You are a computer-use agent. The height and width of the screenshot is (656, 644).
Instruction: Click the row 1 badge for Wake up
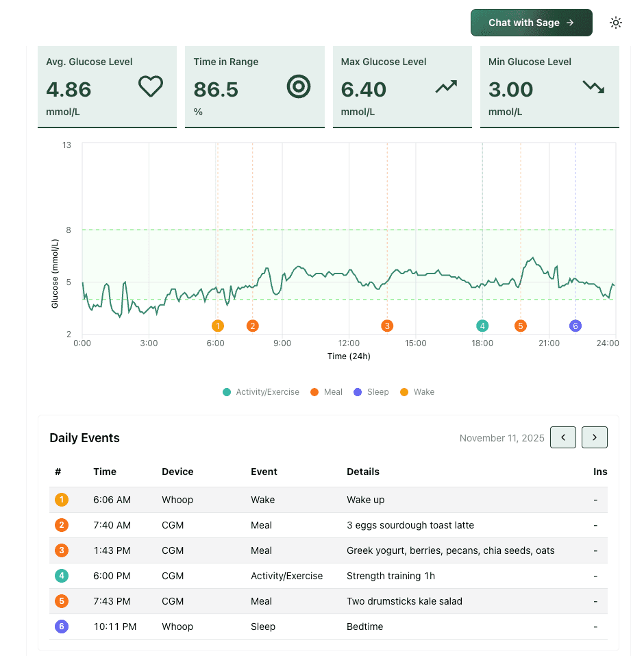[x=62, y=500]
